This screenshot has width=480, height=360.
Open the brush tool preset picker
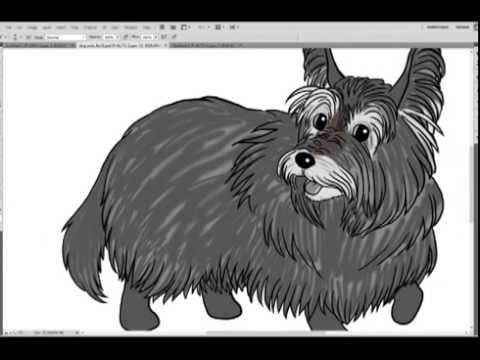click(x=4, y=37)
